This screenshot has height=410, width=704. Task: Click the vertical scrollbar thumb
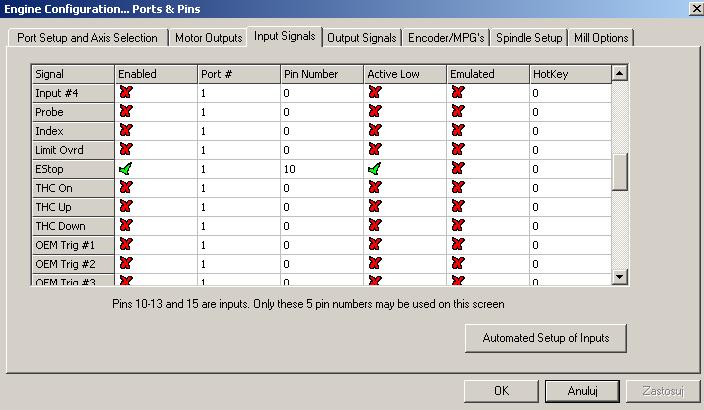point(620,172)
